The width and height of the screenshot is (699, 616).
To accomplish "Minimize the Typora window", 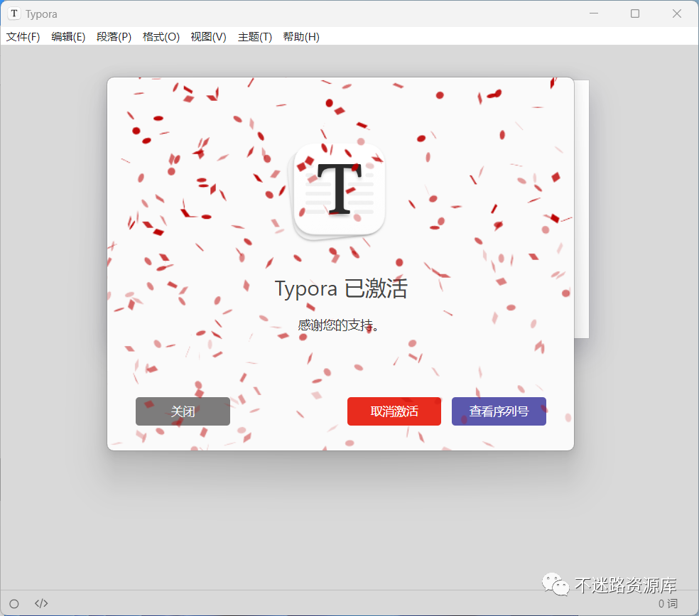I will pyautogui.click(x=594, y=13).
